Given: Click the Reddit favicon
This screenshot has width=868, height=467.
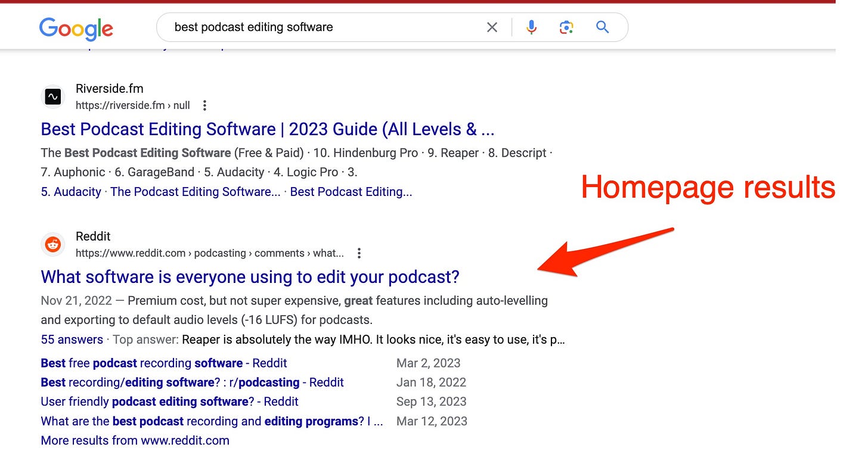Looking at the screenshot, I should 53,244.
